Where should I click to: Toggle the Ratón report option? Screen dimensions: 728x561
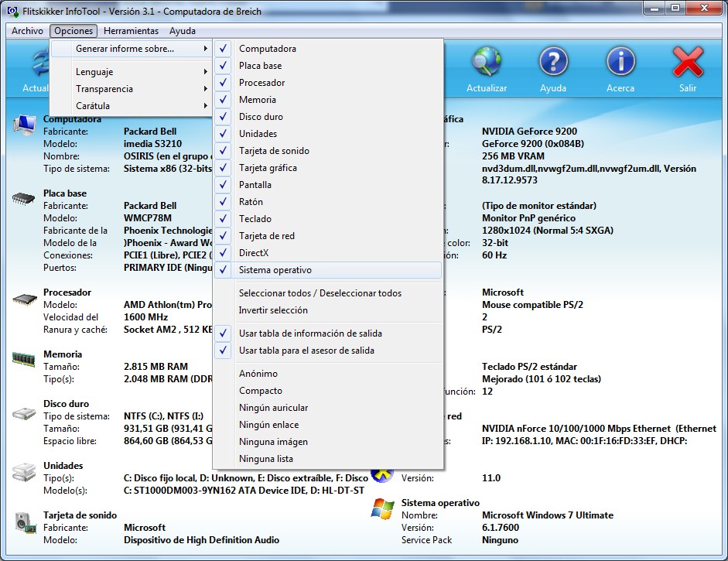point(328,201)
